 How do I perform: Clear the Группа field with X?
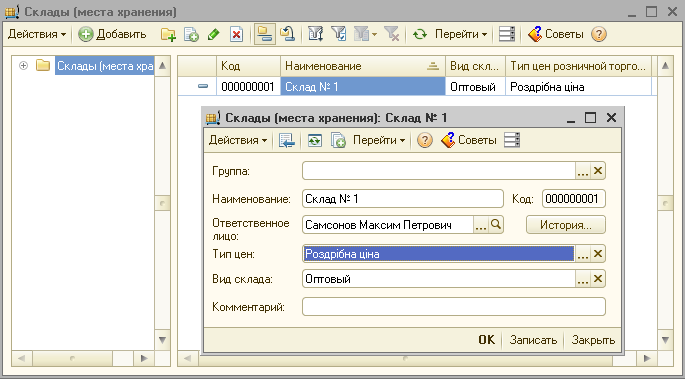click(x=598, y=171)
